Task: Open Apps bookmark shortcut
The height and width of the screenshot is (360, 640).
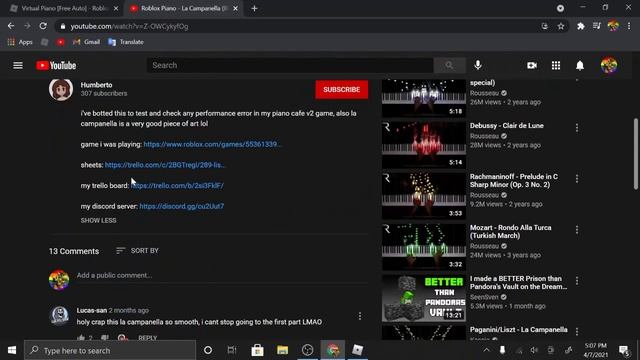Action: [x=20, y=42]
